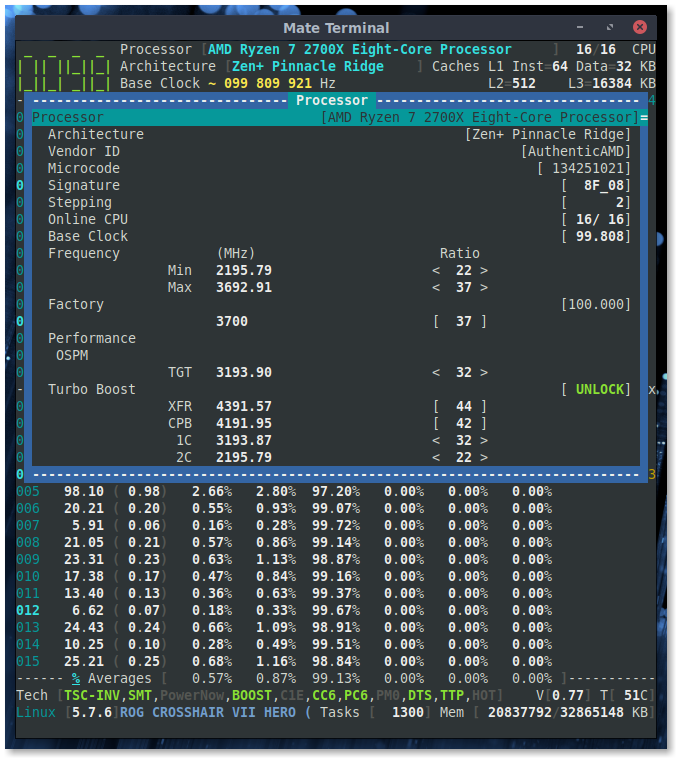The width and height of the screenshot is (676, 758).
Task: Click the ROG CROSSHAIR VII HERO label
Action: pos(208,713)
